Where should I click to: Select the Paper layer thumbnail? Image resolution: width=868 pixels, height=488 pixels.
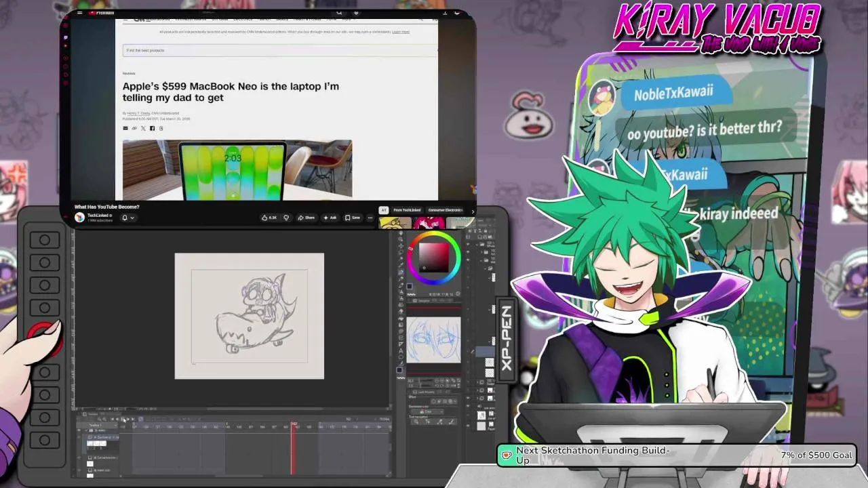481,426
